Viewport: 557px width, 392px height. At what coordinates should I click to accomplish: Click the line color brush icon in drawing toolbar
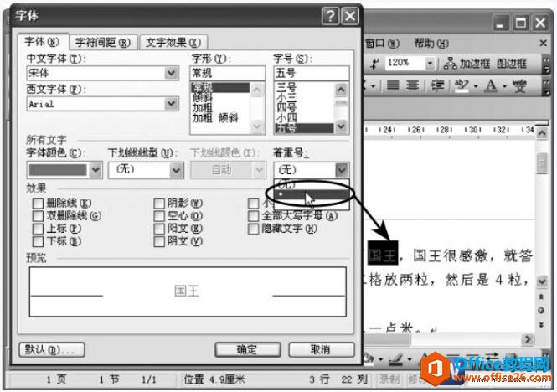point(397,359)
